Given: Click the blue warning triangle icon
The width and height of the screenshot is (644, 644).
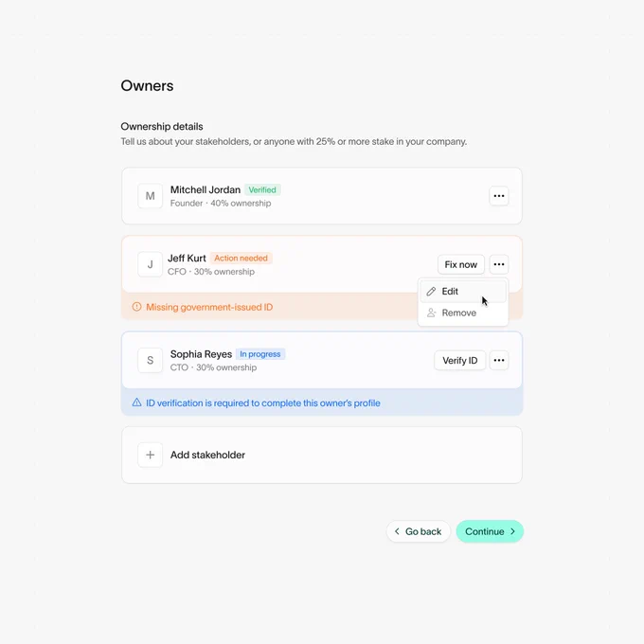Looking at the screenshot, I should pyautogui.click(x=136, y=402).
